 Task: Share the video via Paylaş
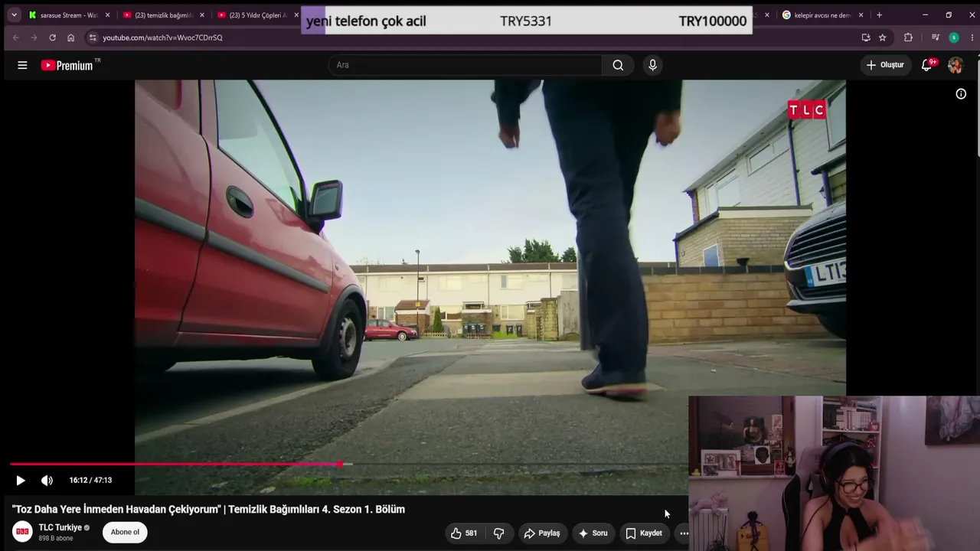tap(542, 533)
